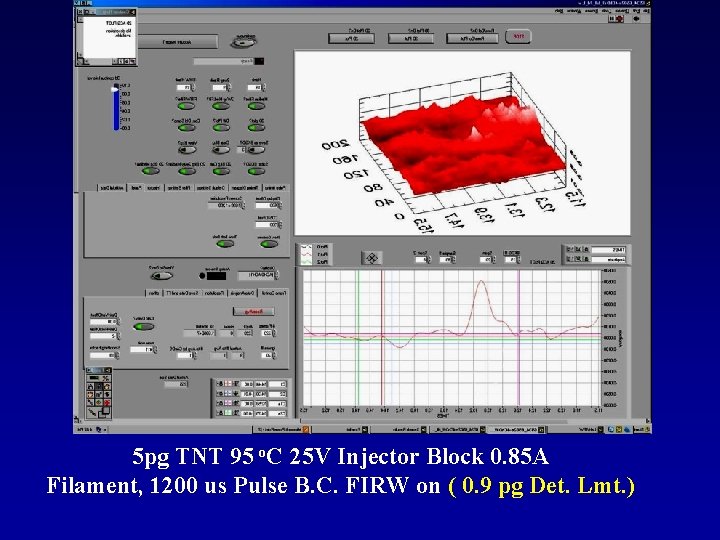The image size is (720, 540).
Task: Select the red Breakpoint tool in palette
Action: click(107, 403)
